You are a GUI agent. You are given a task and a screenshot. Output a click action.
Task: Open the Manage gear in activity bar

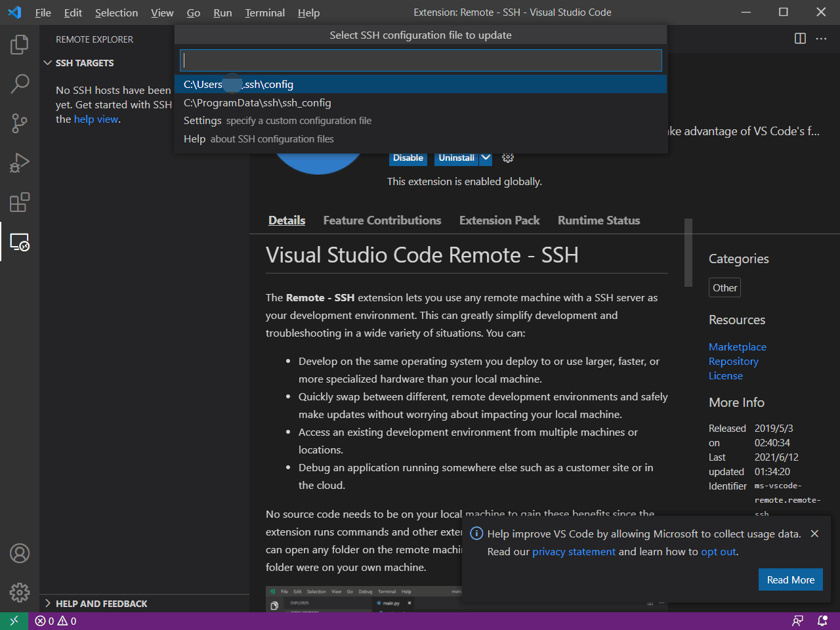point(20,593)
